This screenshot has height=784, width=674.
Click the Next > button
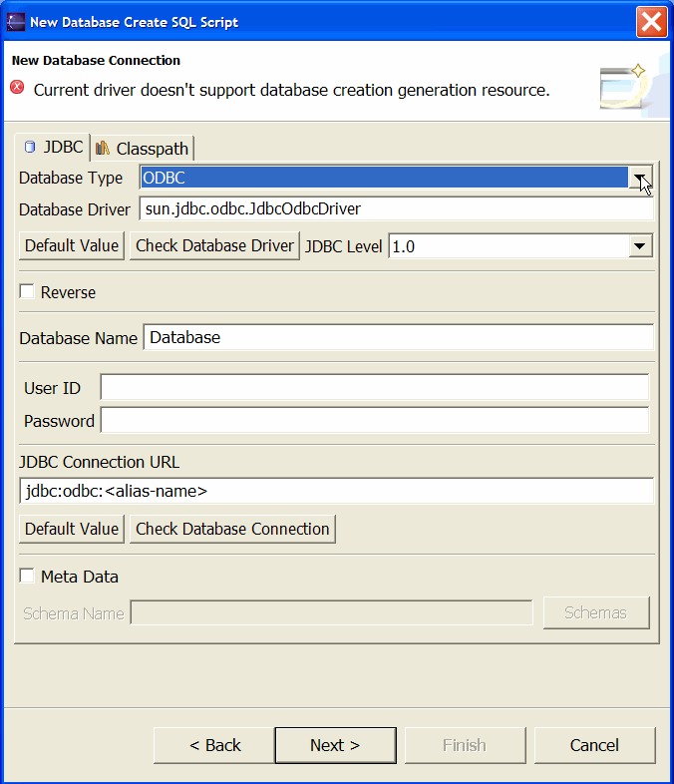tap(335, 745)
